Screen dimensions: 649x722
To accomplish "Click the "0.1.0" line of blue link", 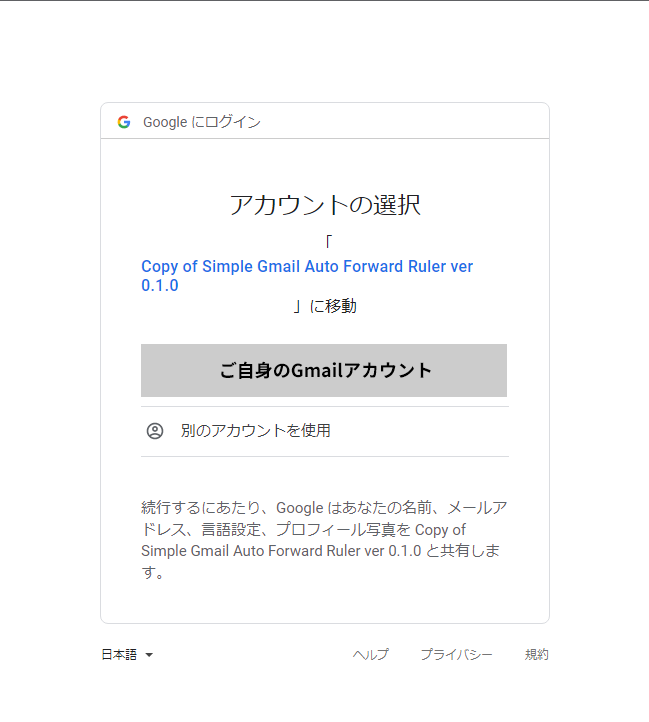I will (160, 286).
